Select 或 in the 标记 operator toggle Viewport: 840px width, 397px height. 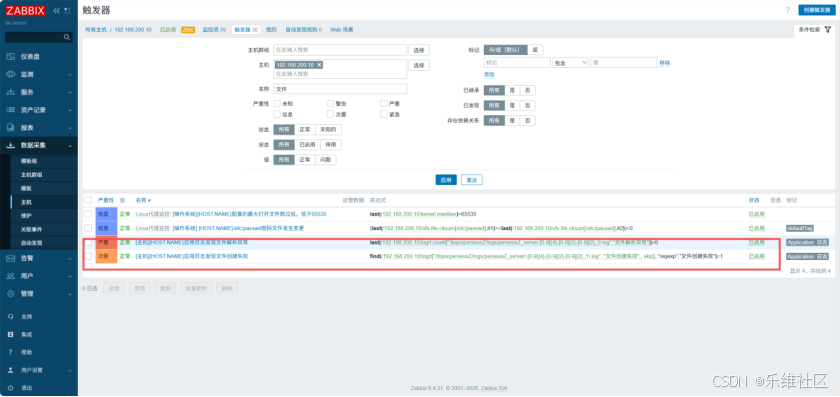(535, 50)
